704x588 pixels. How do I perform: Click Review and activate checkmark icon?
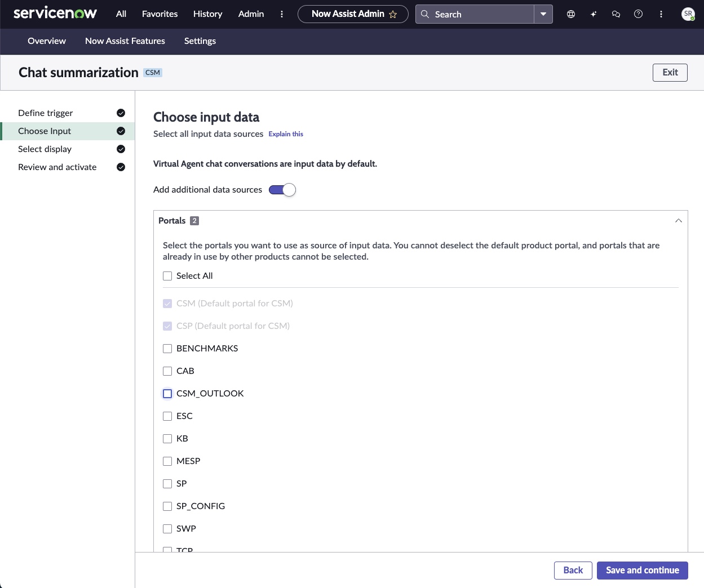pyautogui.click(x=121, y=167)
